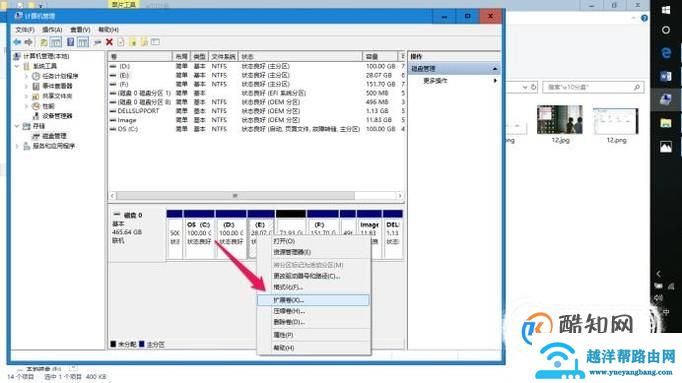682x383 pixels.
Task: Choose 帮助(H) at the bottom of the context menu
Action: (x=313, y=348)
